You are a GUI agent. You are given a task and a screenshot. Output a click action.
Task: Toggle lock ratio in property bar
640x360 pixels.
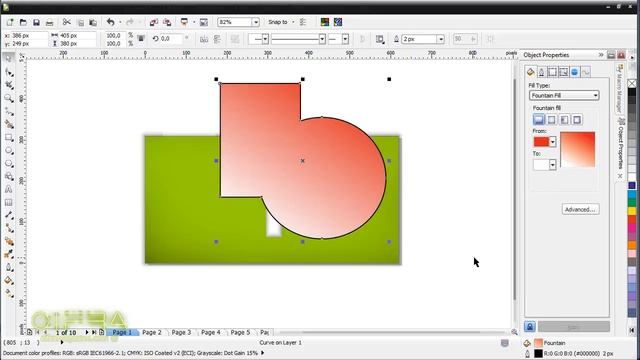pos(141,39)
